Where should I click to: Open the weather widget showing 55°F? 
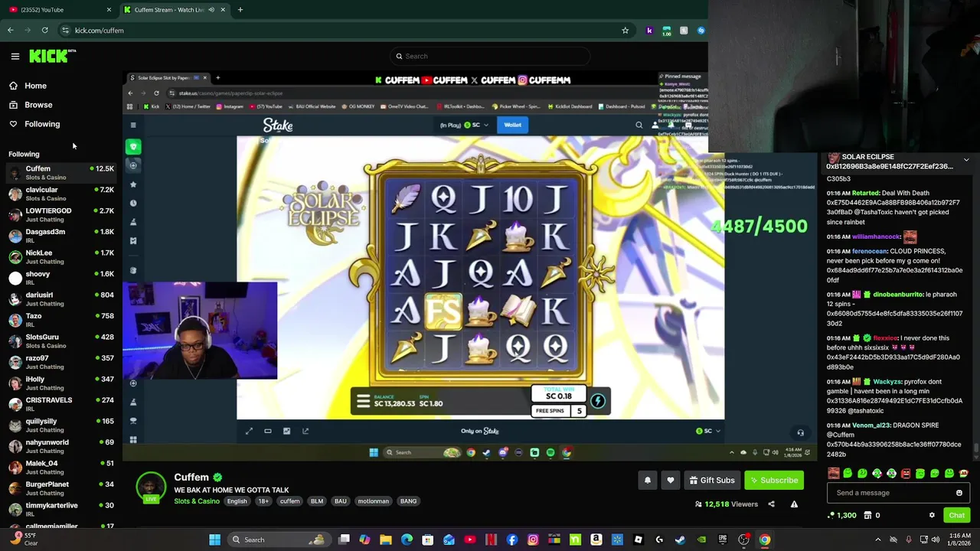[x=25, y=539]
